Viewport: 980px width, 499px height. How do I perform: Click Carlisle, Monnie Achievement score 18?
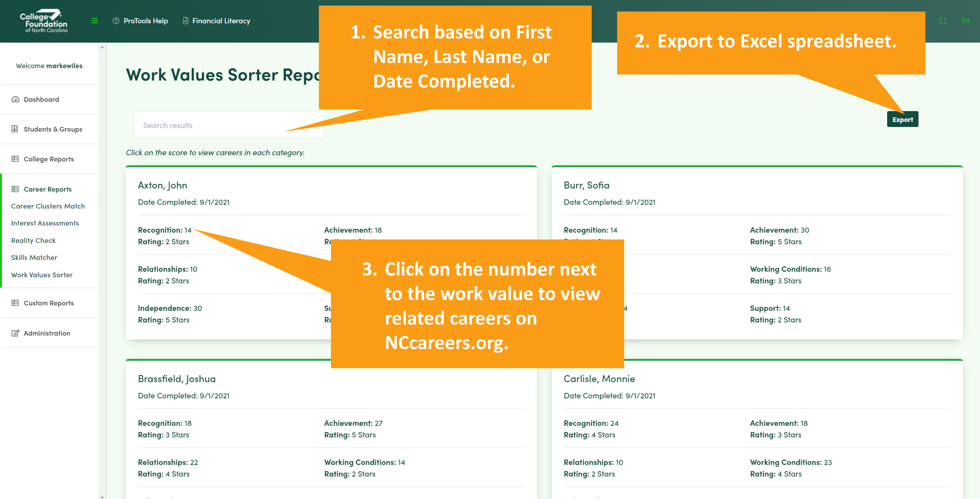click(x=804, y=423)
